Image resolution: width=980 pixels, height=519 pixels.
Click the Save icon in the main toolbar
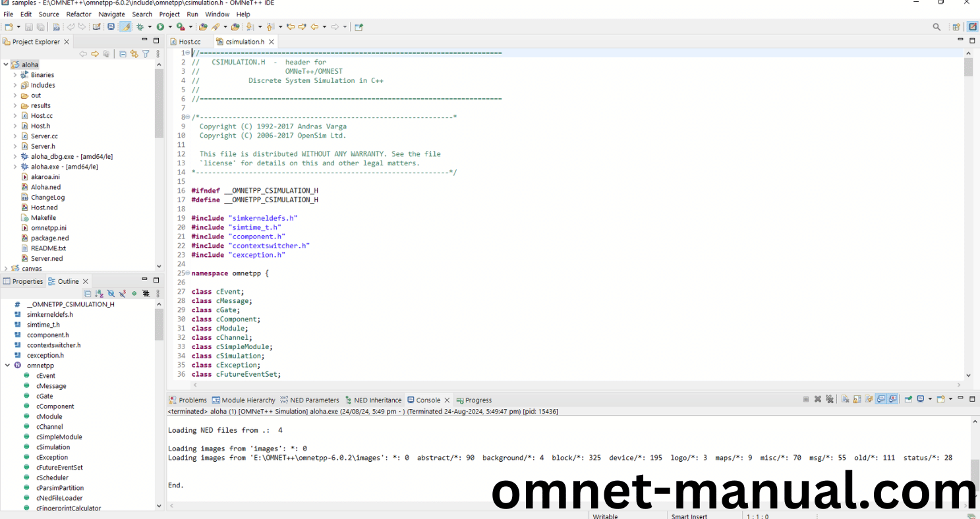(28, 26)
